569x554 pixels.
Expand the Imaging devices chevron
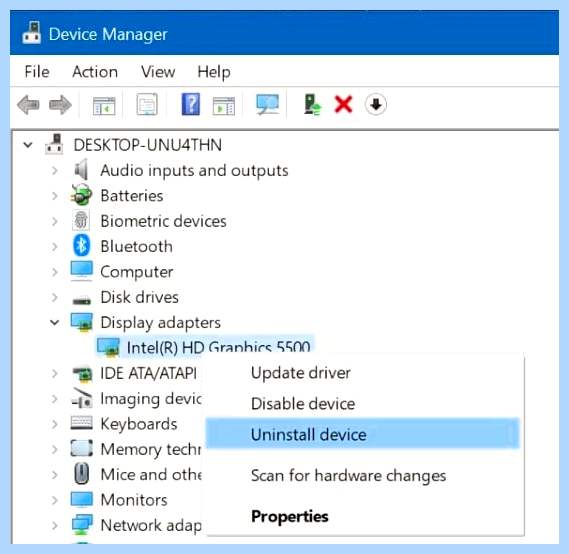coord(55,399)
